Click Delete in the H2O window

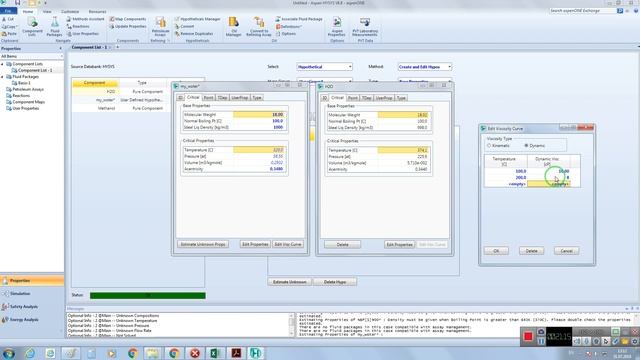(x=342, y=244)
